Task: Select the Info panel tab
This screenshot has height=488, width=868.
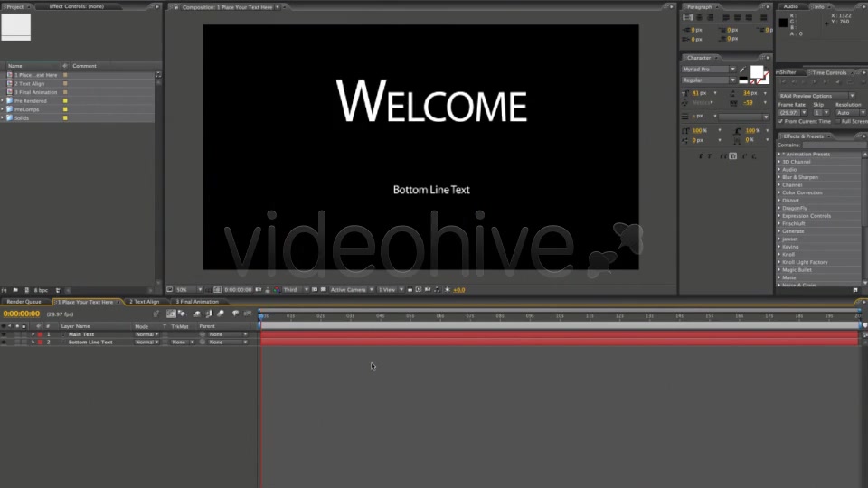Action: click(819, 6)
